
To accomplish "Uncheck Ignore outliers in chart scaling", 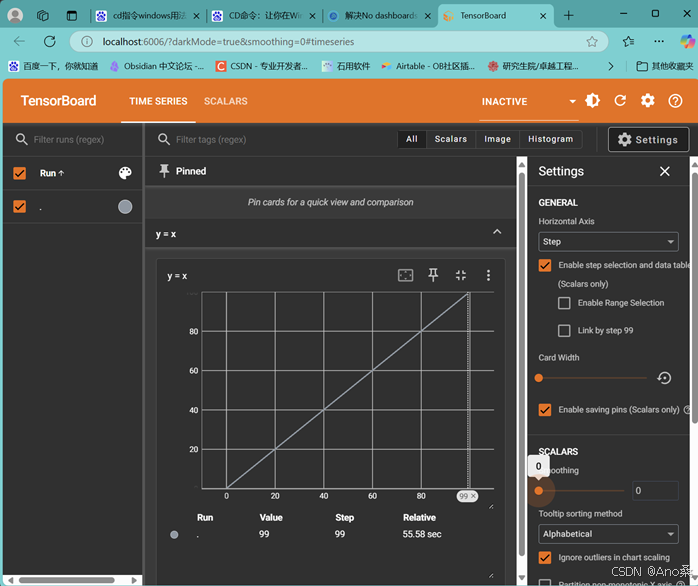I will pos(545,558).
